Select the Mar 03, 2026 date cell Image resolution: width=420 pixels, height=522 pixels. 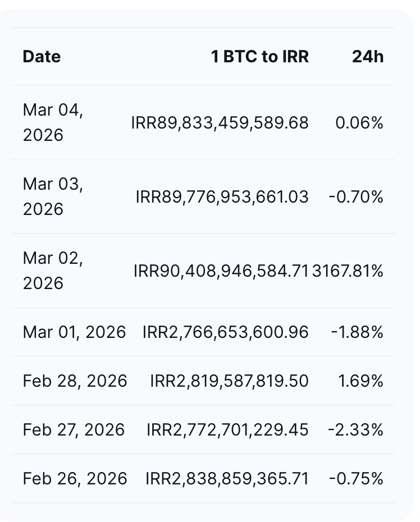pyautogui.click(x=53, y=196)
